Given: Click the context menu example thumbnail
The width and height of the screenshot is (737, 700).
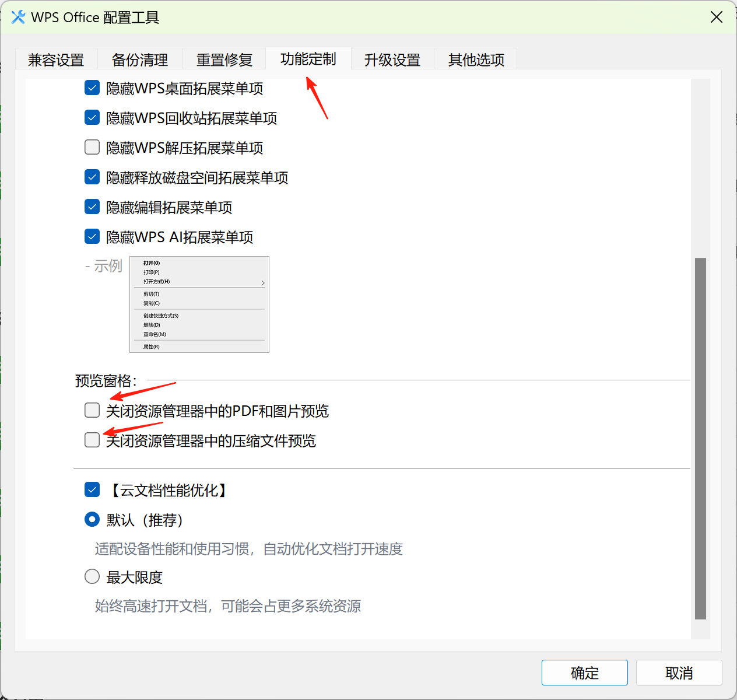Looking at the screenshot, I should (x=199, y=304).
